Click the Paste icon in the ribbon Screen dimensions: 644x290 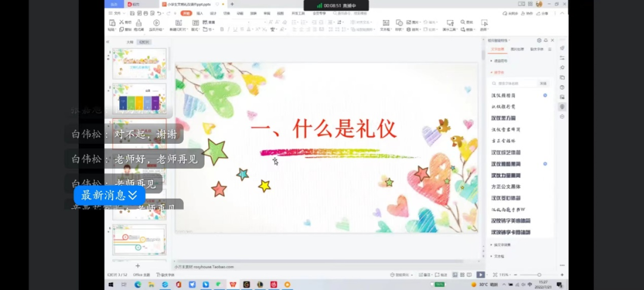point(112,24)
